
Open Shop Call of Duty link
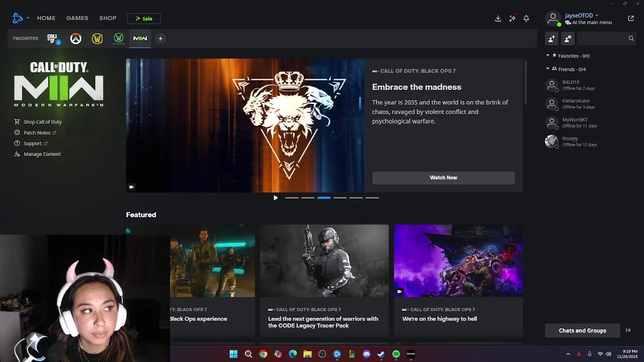pos(38,122)
